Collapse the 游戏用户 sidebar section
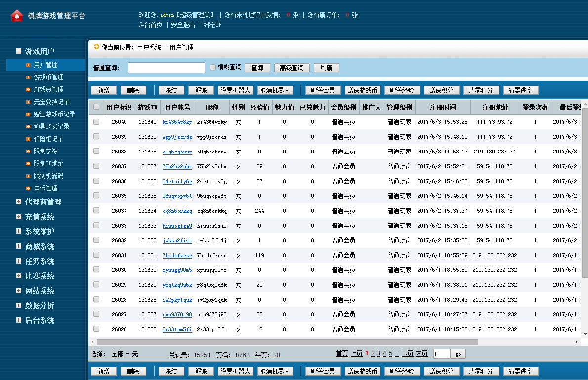Image resolution: width=588 pixels, height=380 pixels. [x=18, y=51]
